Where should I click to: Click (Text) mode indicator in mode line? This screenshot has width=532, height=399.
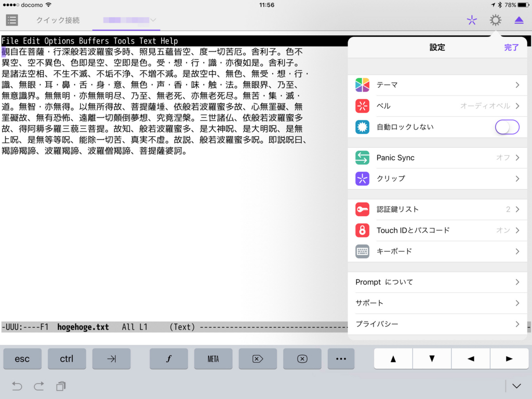click(182, 327)
